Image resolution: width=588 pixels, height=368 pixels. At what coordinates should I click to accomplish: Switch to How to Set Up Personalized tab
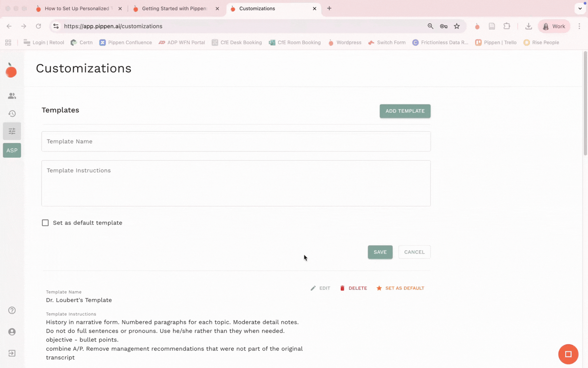77,9
